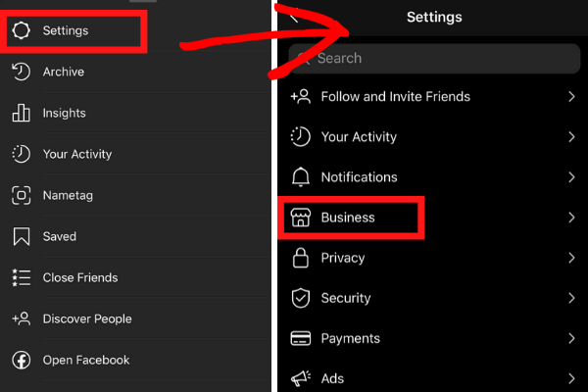Go back using the Settings back arrow
Image resolution: width=588 pixels, height=392 pixels.
click(294, 16)
